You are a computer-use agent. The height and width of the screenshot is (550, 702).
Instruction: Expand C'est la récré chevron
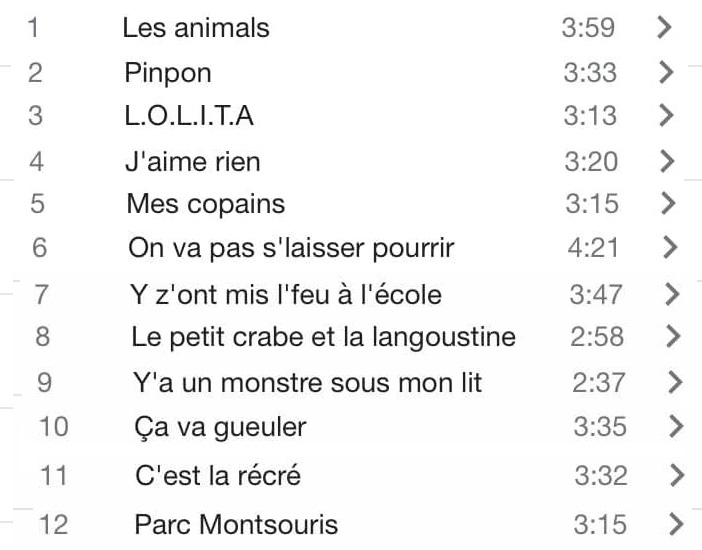pyautogui.click(x=677, y=475)
